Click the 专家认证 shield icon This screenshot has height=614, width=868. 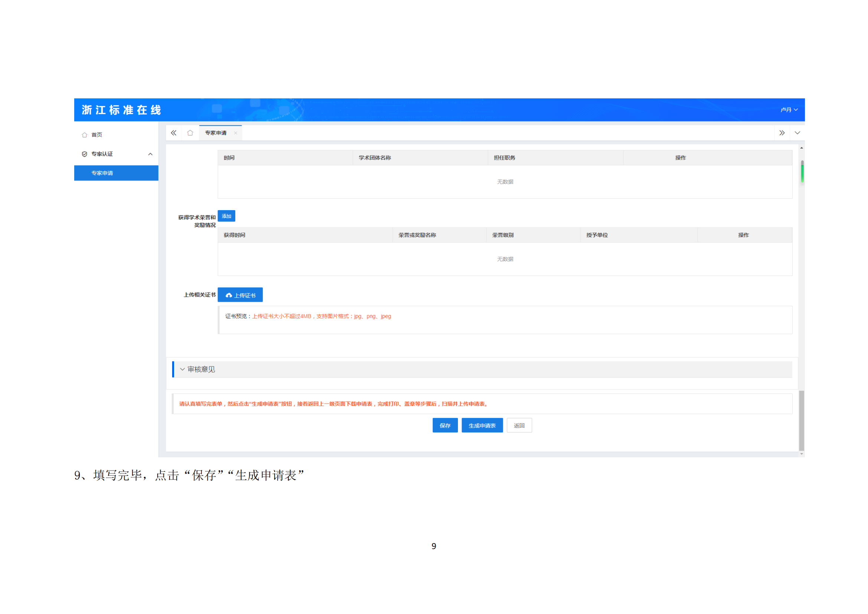[85, 154]
